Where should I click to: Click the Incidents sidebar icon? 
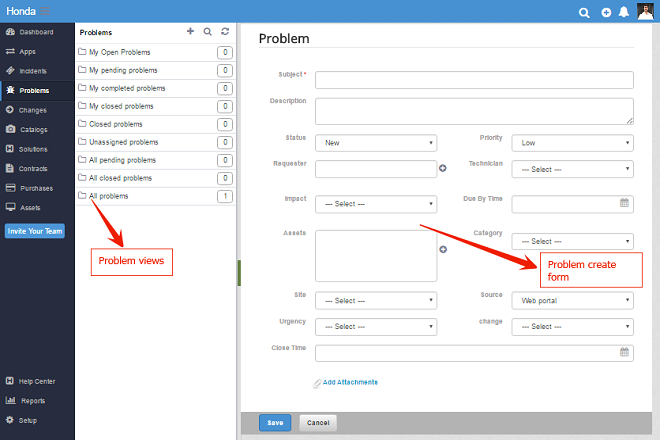[10, 71]
